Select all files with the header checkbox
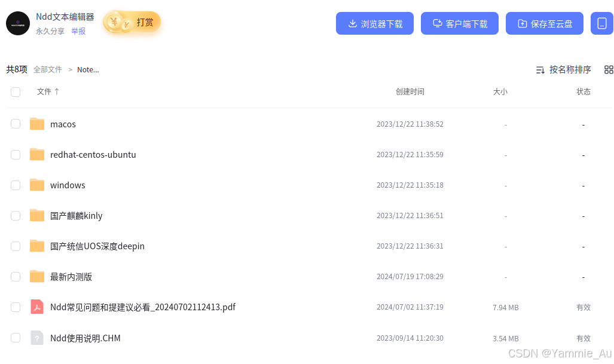This screenshot has width=614, height=364. [x=16, y=92]
